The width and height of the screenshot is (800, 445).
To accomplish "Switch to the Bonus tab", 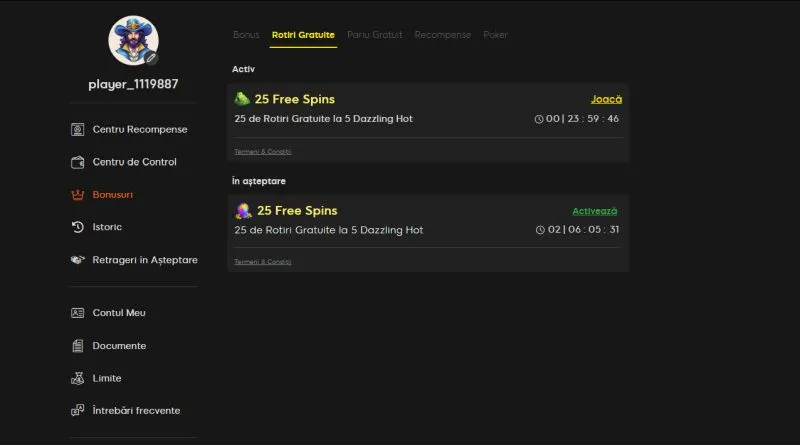I will [x=246, y=35].
